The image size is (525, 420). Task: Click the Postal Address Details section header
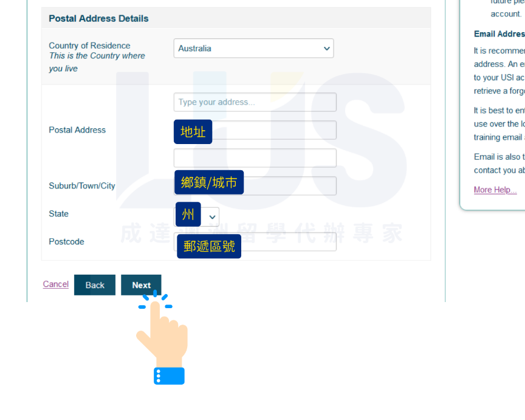pos(98,19)
